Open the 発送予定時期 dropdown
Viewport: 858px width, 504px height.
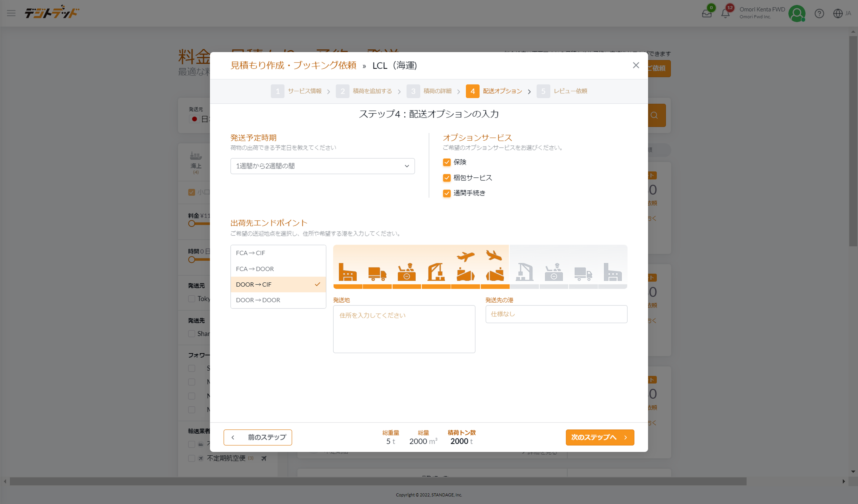(322, 166)
